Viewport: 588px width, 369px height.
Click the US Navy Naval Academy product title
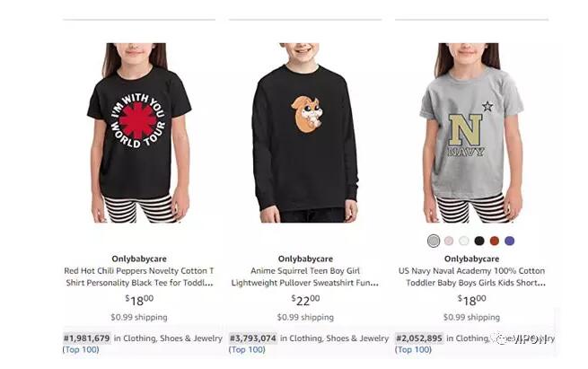(x=472, y=277)
